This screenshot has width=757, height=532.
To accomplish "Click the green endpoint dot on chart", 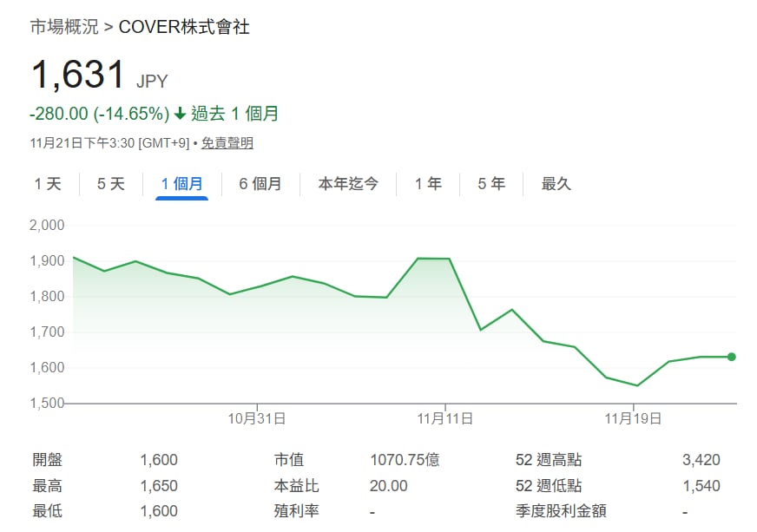I will 732,357.
